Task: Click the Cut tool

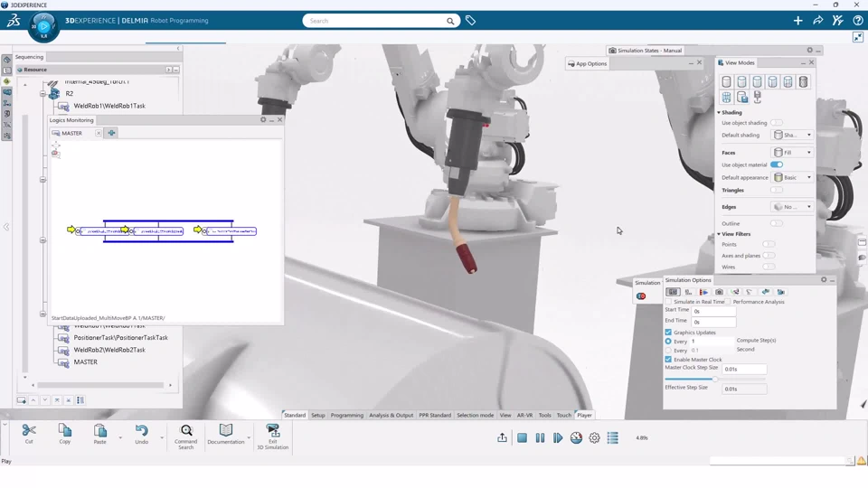Action: 29,434
